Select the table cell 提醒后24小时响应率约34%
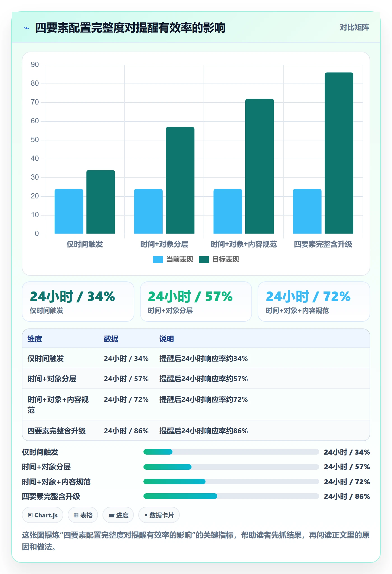The width and height of the screenshot is (392, 574). [x=204, y=358]
